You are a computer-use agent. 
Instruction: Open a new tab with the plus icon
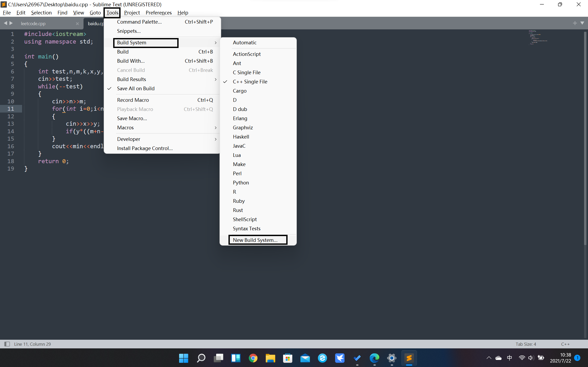[574, 23]
